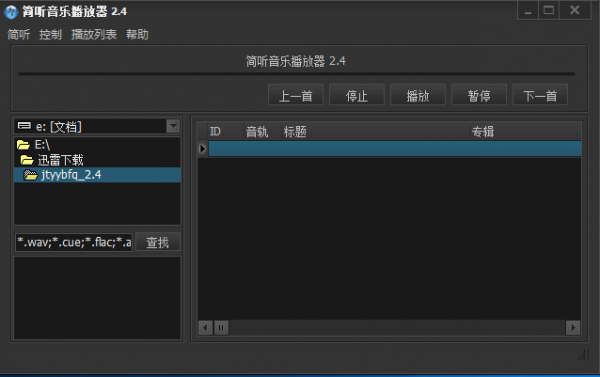This screenshot has width=600, height=377.
Task: Minimize the 简听音乐播放器 window
Action: (x=528, y=10)
